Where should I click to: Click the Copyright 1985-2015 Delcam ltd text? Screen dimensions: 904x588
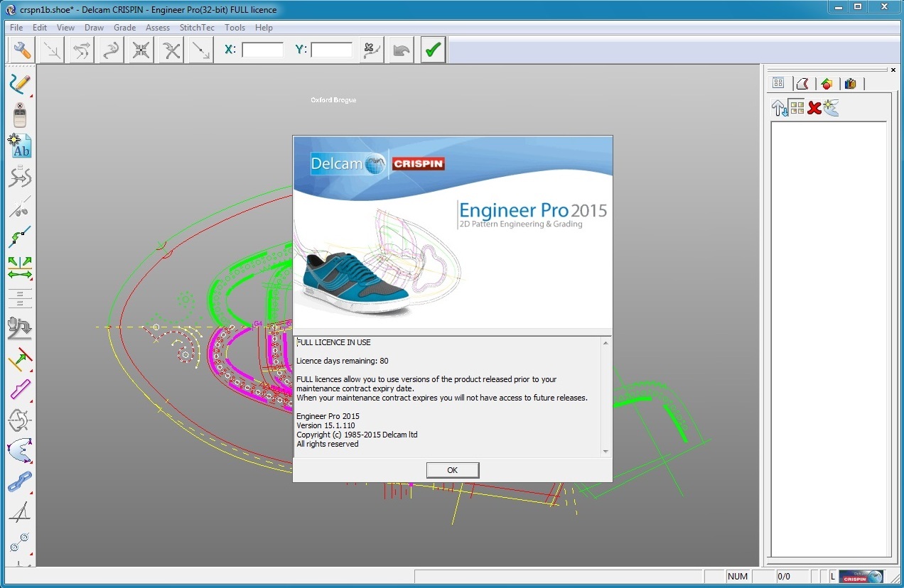tap(357, 435)
